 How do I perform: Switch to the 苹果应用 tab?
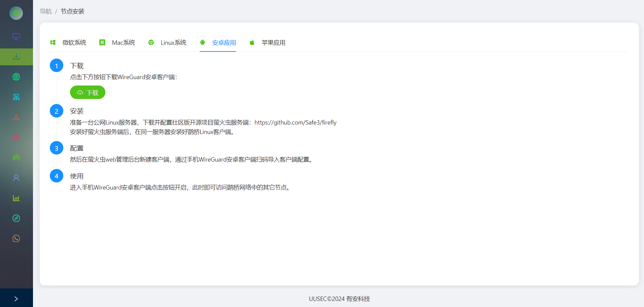[x=267, y=43]
